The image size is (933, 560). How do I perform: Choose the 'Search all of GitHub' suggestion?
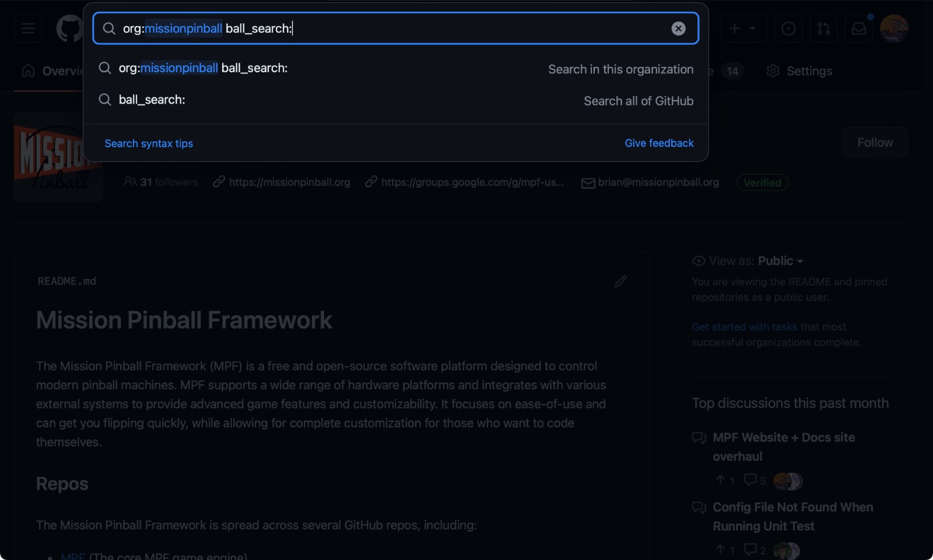tap(396, 100)
